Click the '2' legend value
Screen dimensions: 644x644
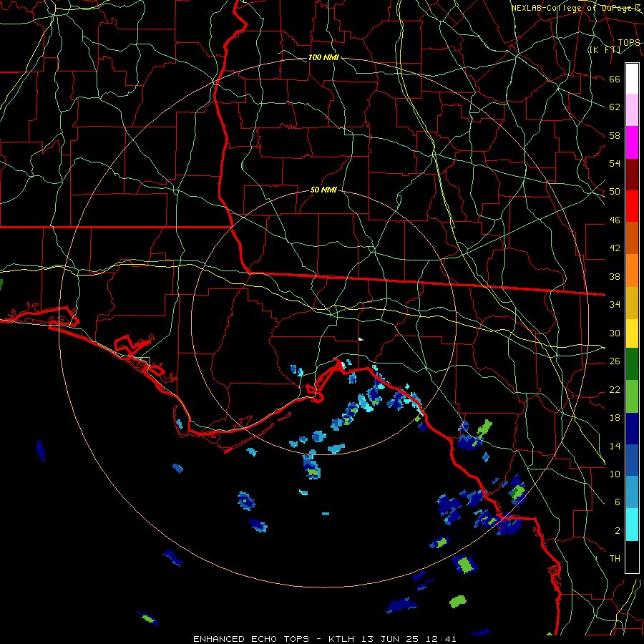[x=618, y=531]
